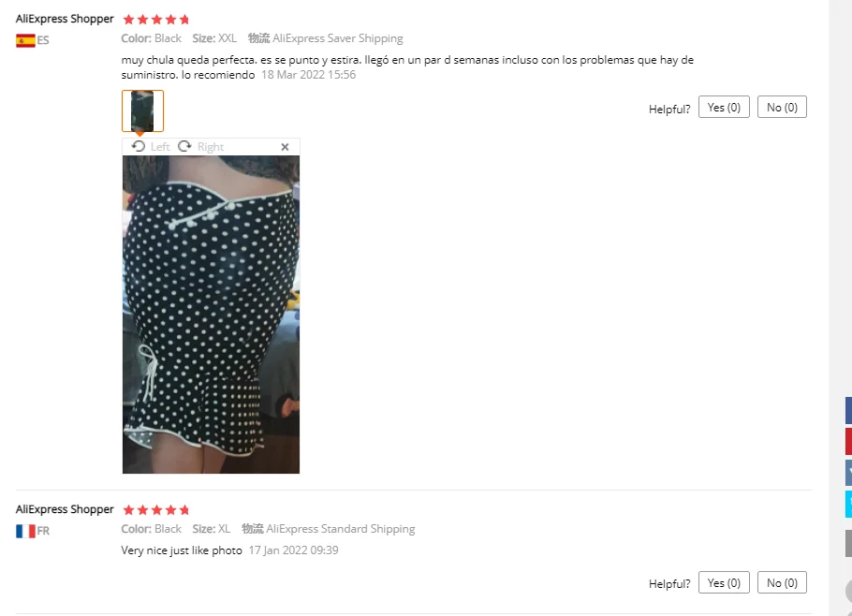Click the France flag icon

click(25, 531)
